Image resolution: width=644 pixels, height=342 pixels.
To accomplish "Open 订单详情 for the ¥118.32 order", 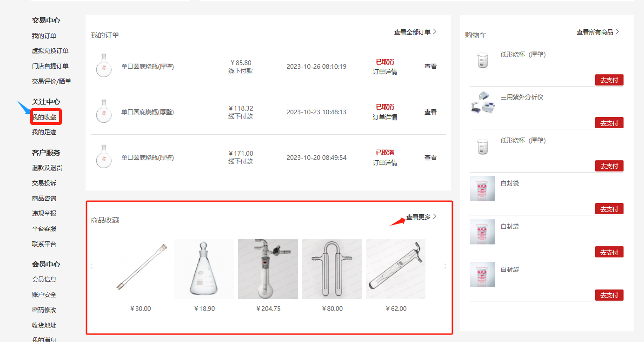I will click(385, 117).
